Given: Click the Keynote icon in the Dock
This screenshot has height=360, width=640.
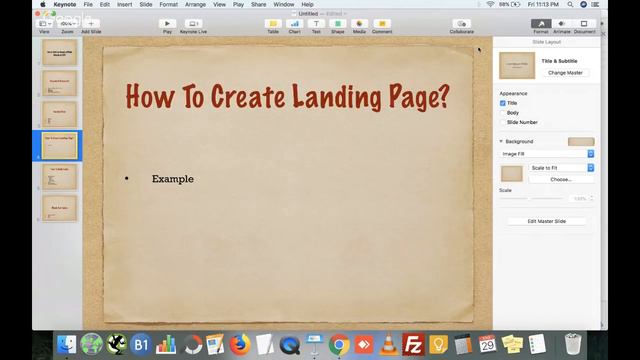Looking at the screenshot, I should click(315, 344).
